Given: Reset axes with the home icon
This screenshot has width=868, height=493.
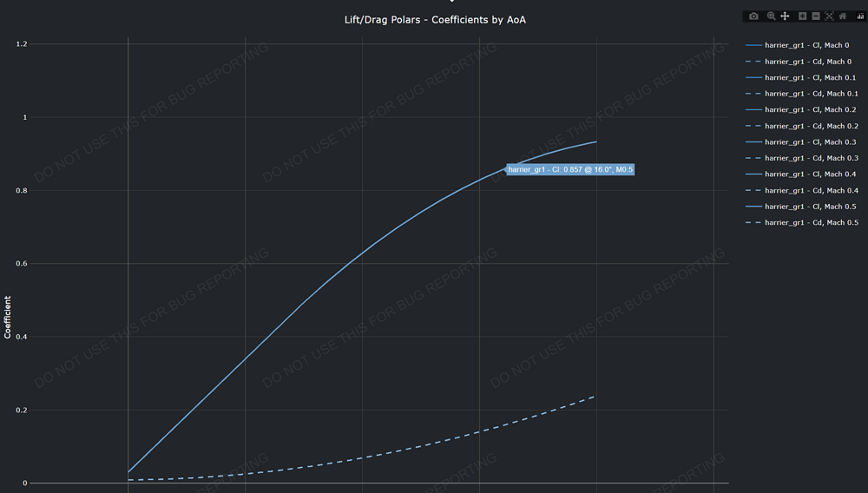Looking at the screenshot, I should click(843, 16).
